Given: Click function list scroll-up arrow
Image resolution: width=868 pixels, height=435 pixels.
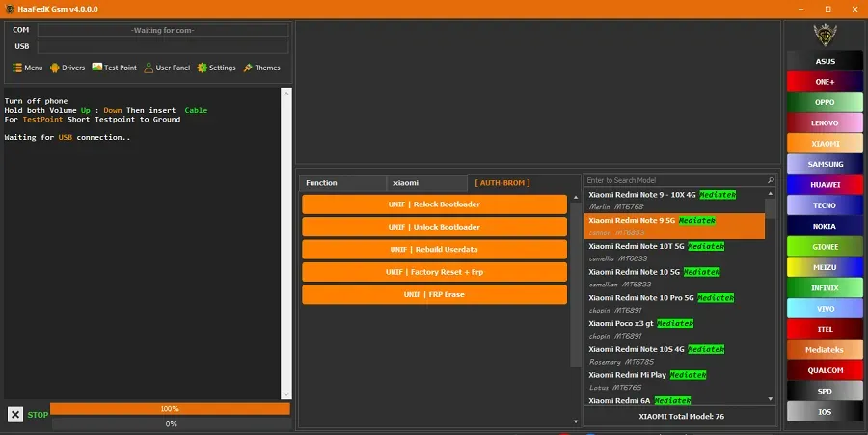Looking at the screenshot, I should 576,198.
